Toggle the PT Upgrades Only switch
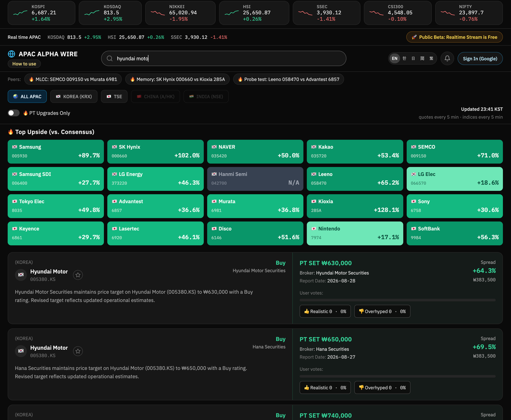Screen dimensions: 511x420 click(x=14, y=113)
